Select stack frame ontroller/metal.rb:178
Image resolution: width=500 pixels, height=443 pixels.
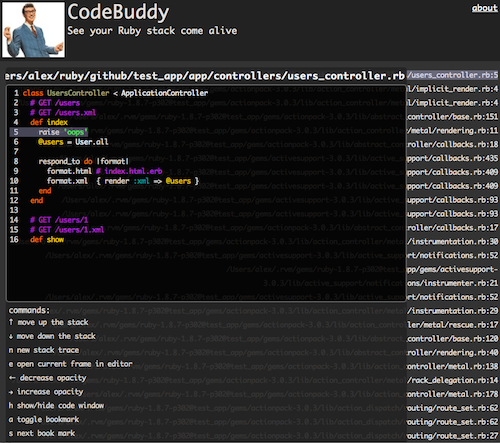(453, 394)
